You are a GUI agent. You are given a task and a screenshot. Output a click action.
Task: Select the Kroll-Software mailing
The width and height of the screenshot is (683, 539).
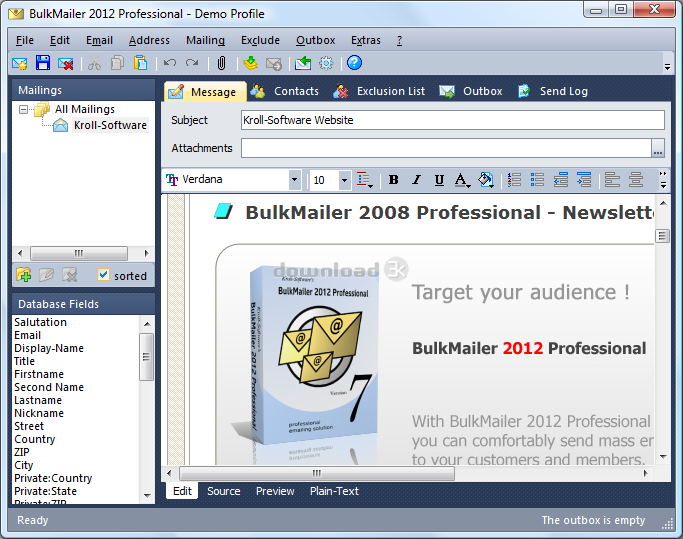110,125
